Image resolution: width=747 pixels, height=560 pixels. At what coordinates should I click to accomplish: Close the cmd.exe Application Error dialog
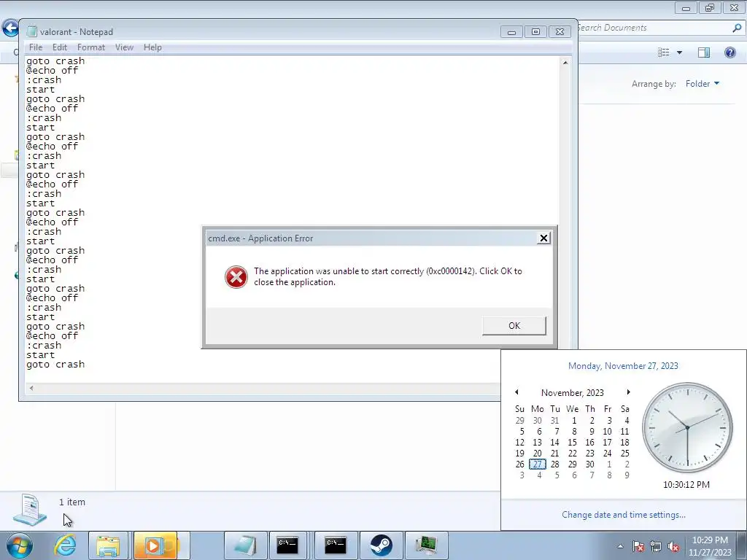pos(543,238)
